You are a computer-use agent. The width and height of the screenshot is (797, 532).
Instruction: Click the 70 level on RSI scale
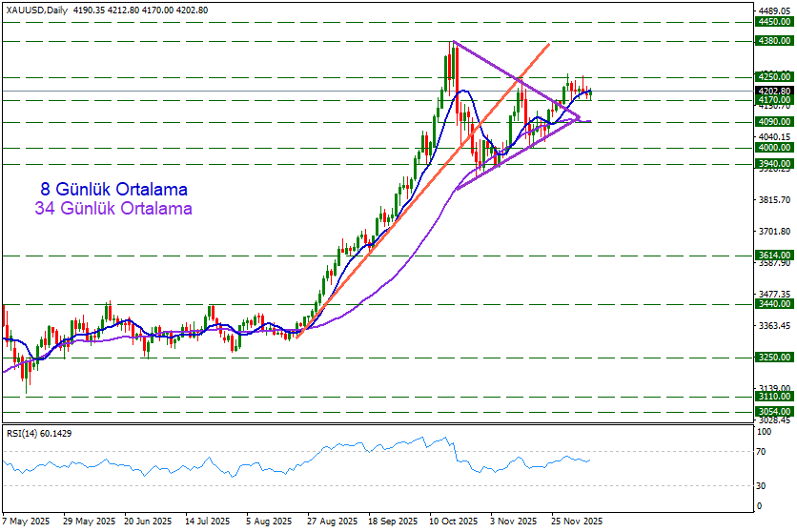point(760,451)
